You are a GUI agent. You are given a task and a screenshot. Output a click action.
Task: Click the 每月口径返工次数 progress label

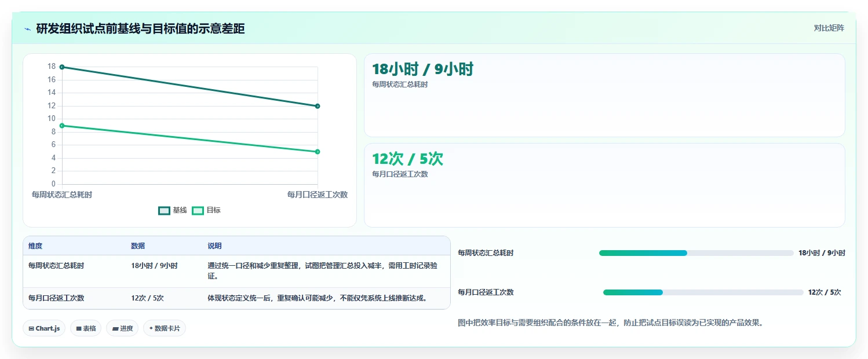coord(486,292)
